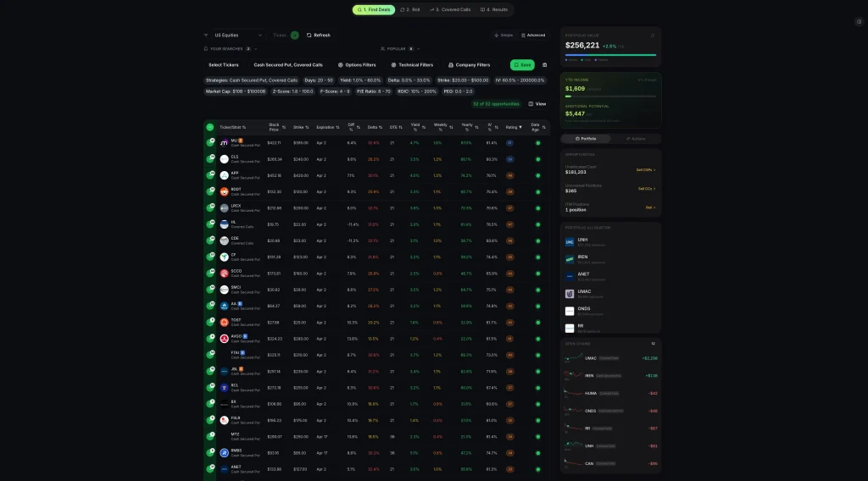Open the Options Filters panel
The height and width of the screenshot is (481, 868).
357,64
